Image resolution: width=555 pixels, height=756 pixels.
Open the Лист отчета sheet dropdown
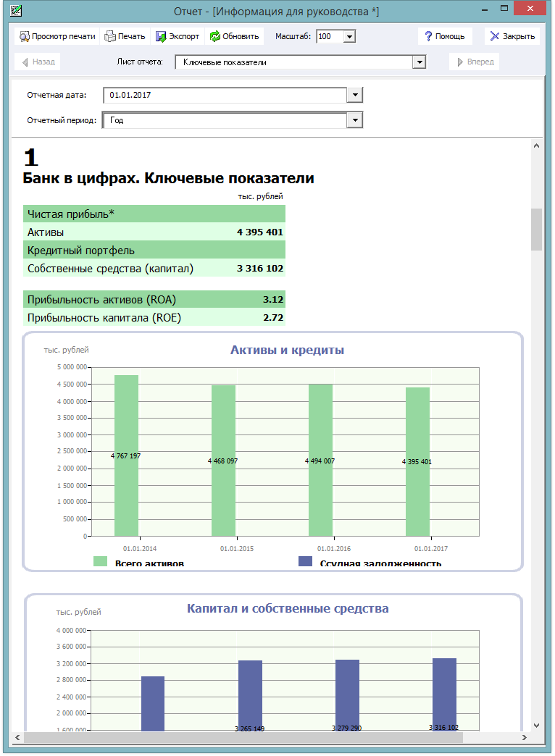click(420, 62)
